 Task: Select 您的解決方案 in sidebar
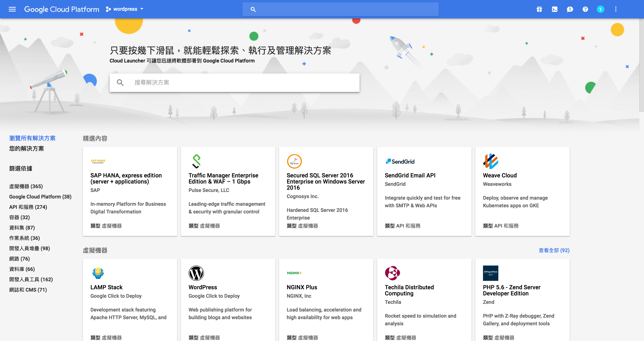pos(26,148)
